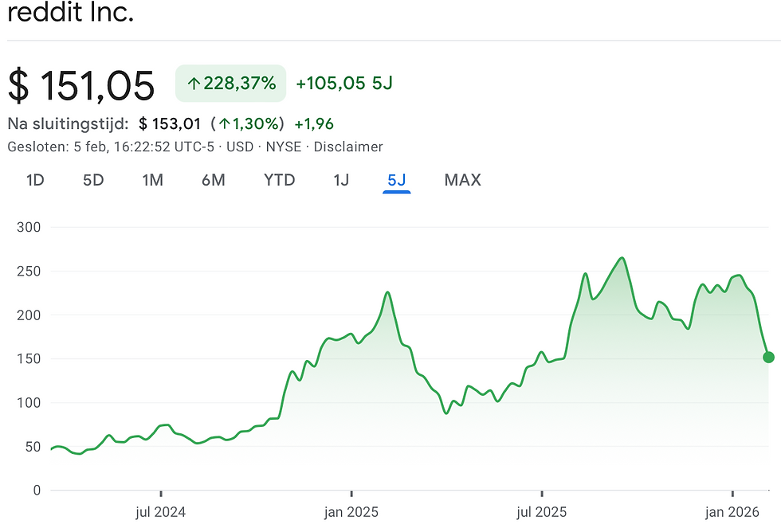
Task: Click the 50 y-axis label
Action: [33, 447]
